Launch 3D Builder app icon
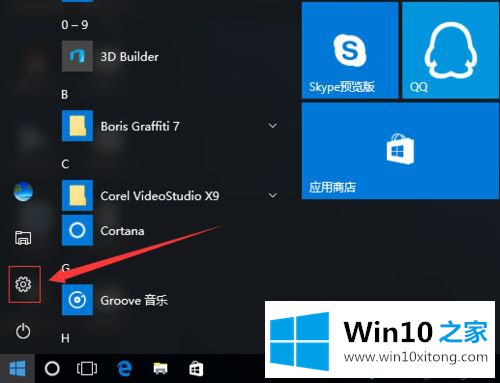Screen dimensions: 500x383 coord(77,56)
